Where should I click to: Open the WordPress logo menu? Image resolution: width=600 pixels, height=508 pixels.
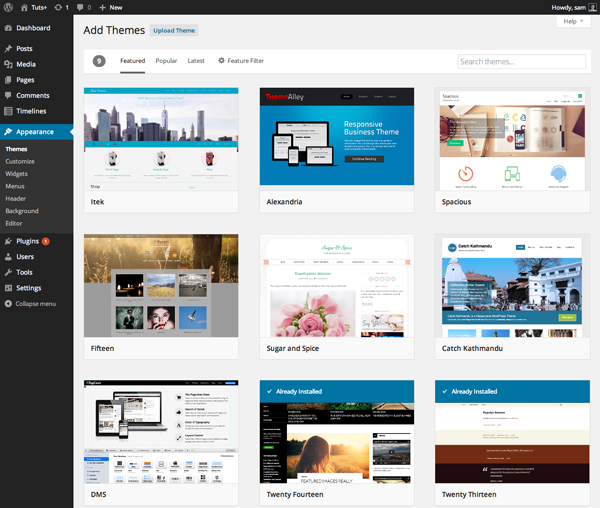click(8, 7)
